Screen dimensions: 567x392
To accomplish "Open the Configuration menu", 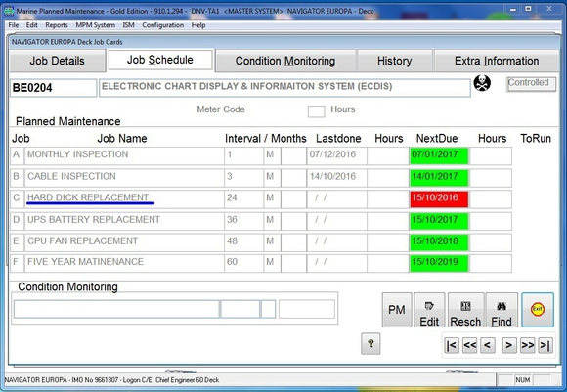I will (162, 25).
